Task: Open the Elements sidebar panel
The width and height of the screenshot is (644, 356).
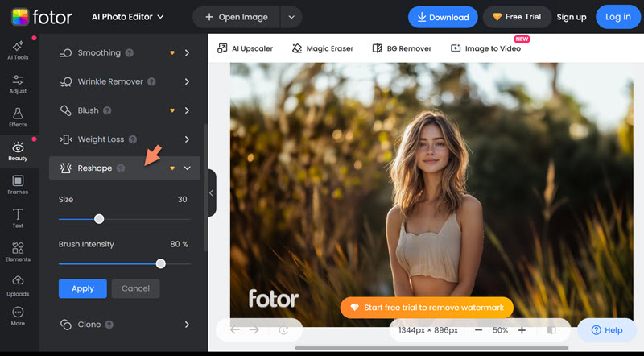Action: coord(18,252)
